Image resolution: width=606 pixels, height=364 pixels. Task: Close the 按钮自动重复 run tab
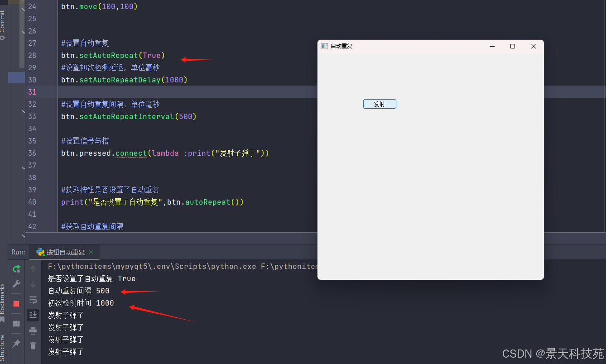pos(91,252)
